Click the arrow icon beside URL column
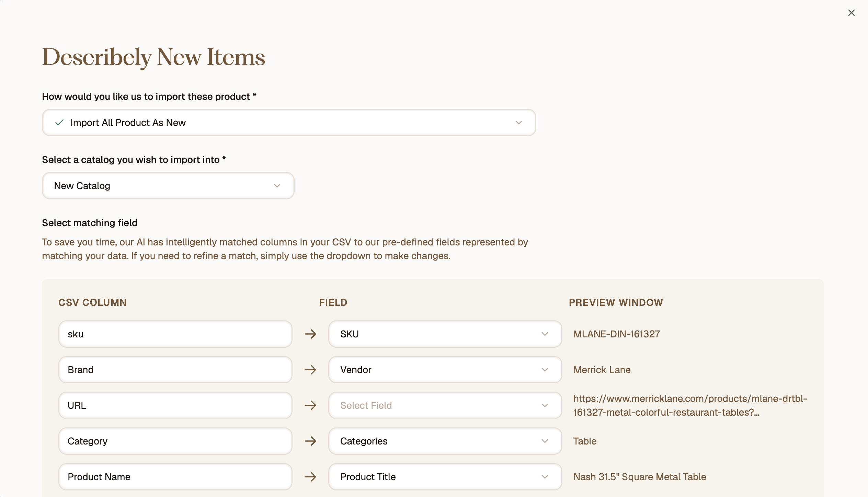This screenshot has height=497, width=868. click(x=310, y=405)
